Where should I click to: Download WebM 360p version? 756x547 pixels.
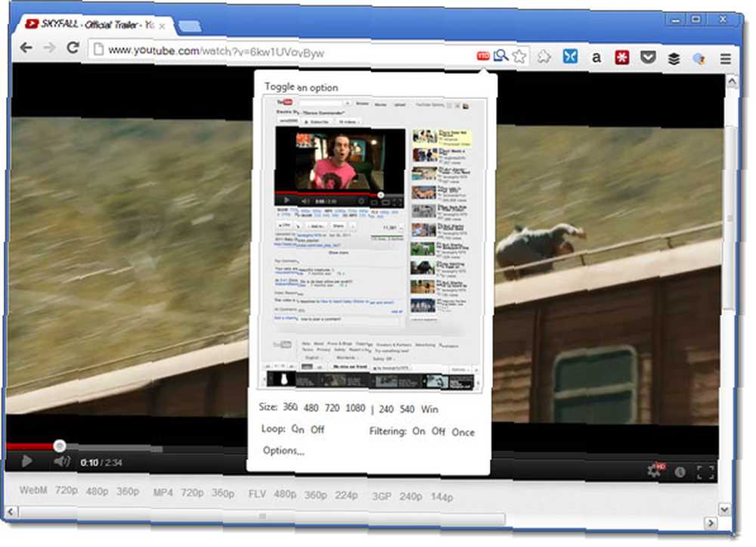coord(128,491)
